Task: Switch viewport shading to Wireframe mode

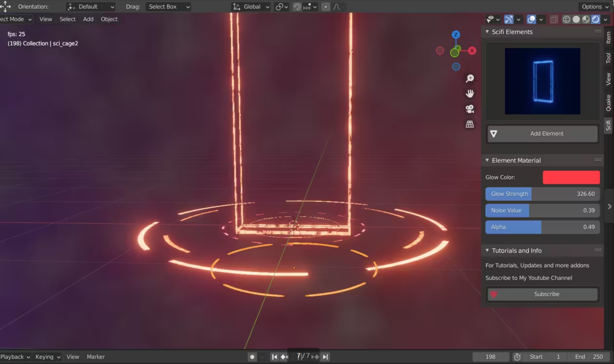Action: point(567,19)
